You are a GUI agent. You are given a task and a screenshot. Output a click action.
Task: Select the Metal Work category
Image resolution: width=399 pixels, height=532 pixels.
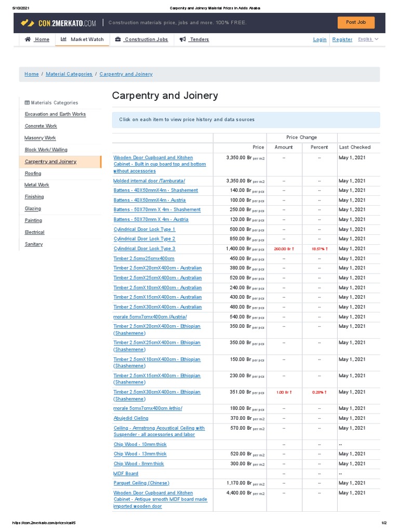pos(37,185)
